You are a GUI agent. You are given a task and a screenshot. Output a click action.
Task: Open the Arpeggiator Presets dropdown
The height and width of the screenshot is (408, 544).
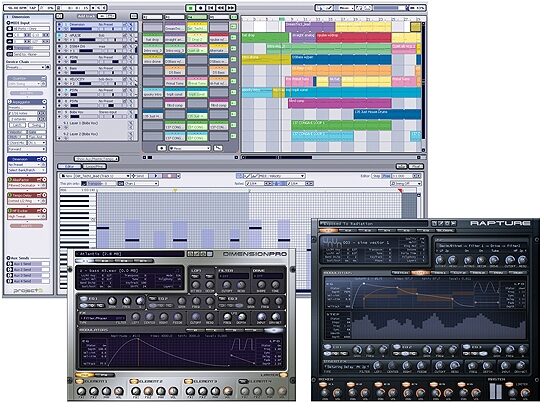(27, 108)
